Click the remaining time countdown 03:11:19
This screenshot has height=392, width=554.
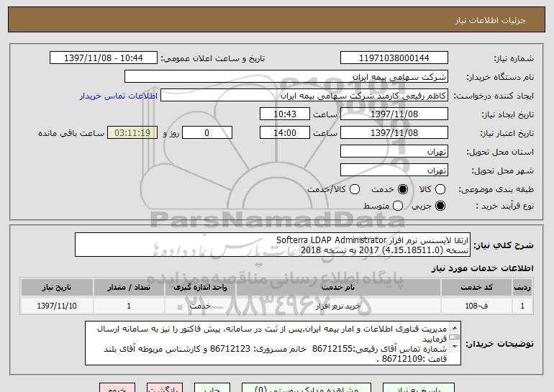pos(132,133)
